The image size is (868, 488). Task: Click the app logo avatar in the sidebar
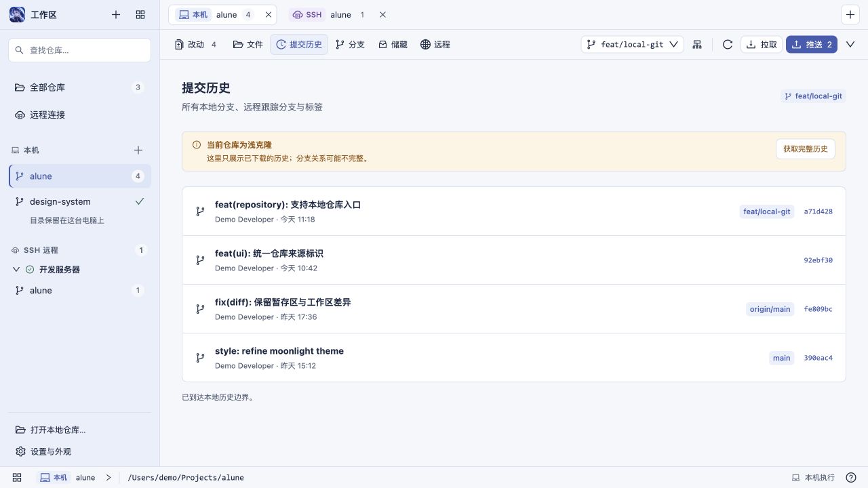17,14
